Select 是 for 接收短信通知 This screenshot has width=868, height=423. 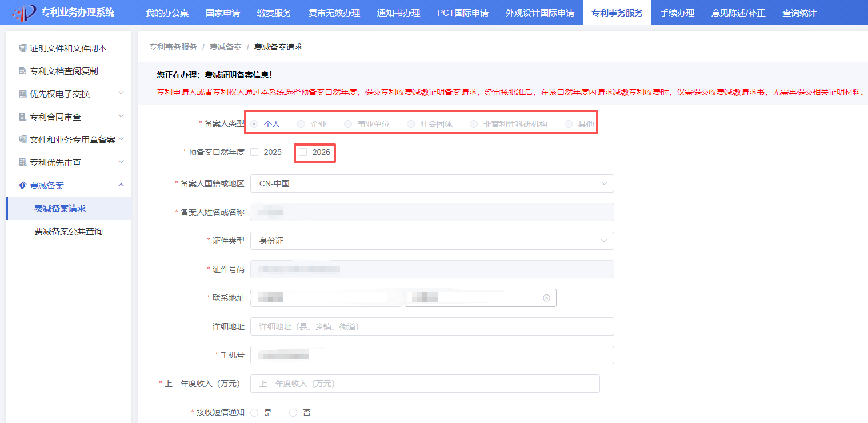click(x=254, y=413)
